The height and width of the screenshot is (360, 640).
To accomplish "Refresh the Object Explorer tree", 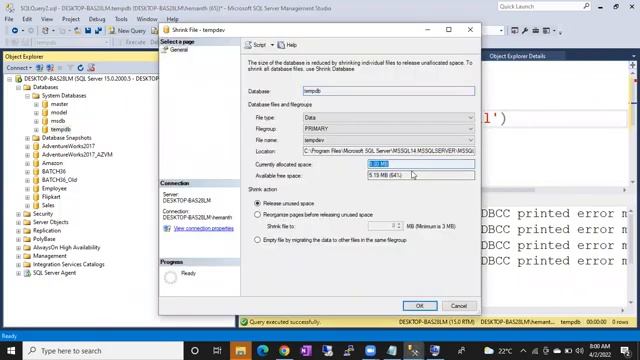I will [80, 68].
